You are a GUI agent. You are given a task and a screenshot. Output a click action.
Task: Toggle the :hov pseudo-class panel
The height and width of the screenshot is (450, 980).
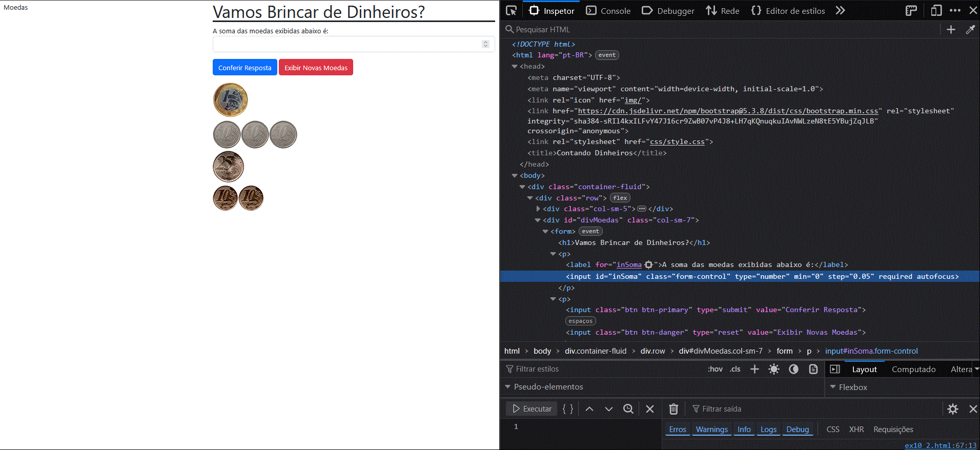pyautogui.click(x=715, y=369)
